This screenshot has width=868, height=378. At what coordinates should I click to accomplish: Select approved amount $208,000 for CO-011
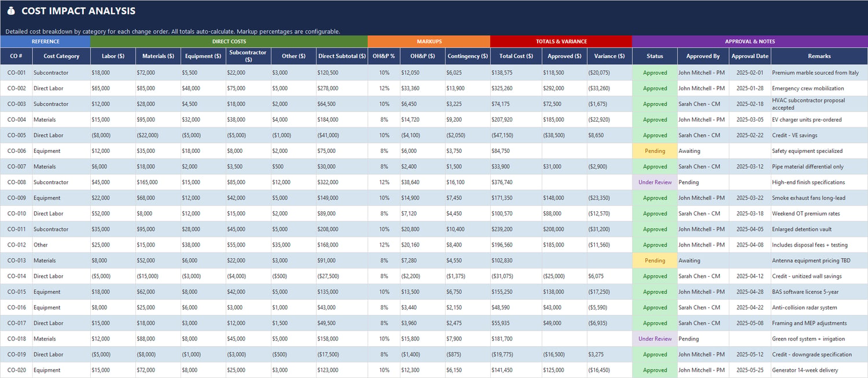tap(564, 229)
